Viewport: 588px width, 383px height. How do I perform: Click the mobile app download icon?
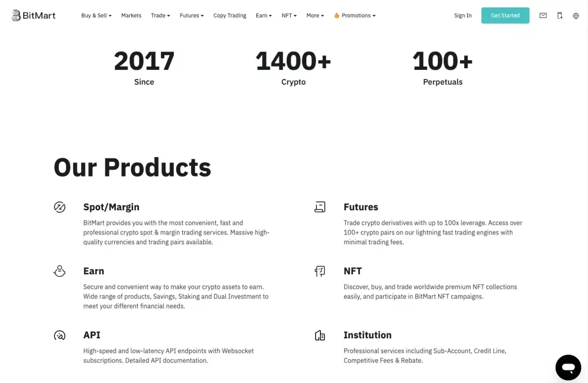point(559,16)
